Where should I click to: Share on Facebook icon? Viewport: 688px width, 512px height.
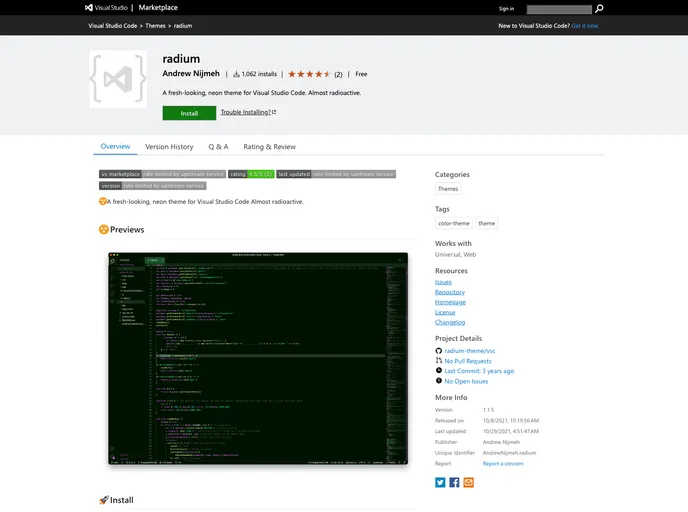pyautogui.click(x=454, y=483)
